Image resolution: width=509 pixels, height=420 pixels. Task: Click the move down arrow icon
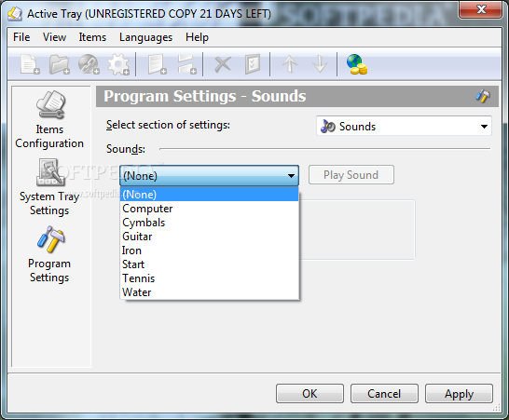pos(320,64)
